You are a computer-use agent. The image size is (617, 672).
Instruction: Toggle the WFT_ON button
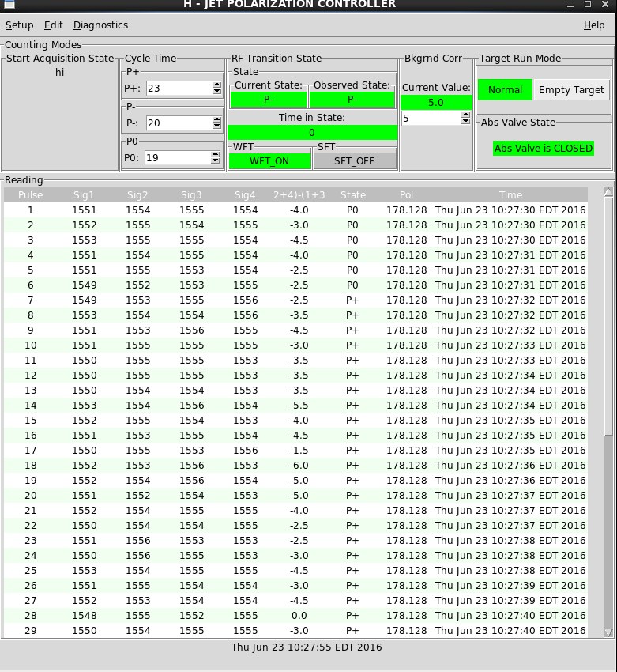pos(269,160)
